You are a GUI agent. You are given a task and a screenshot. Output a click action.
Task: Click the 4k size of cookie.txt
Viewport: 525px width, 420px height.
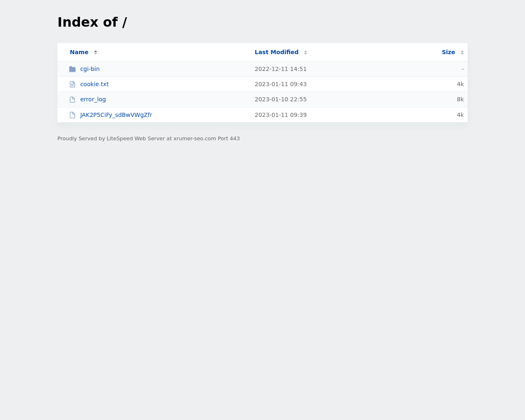(460, 84)
